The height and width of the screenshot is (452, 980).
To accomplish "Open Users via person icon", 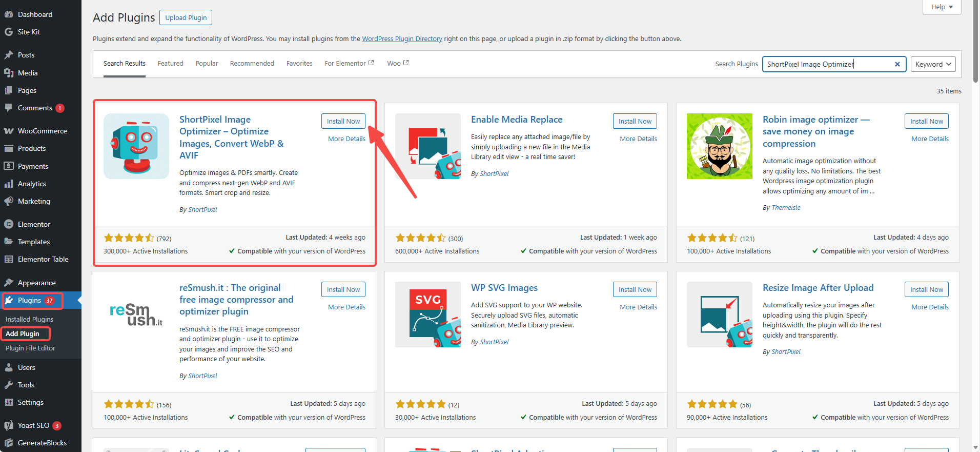I will [9, 367].
